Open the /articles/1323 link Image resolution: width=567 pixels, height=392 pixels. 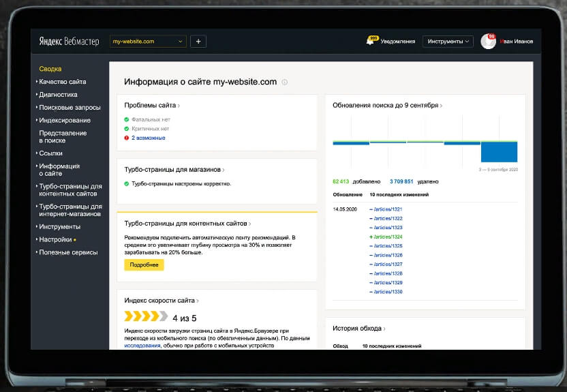(x=388, y=228)
